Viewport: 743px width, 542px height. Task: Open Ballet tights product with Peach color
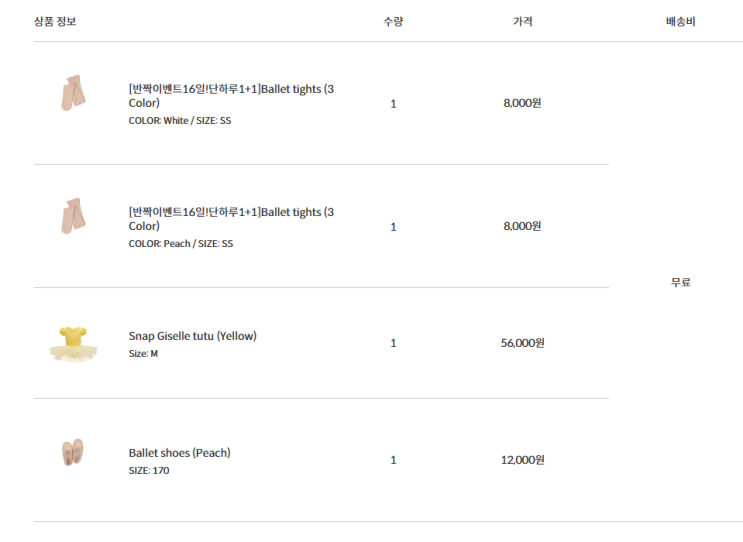click(231, 219)
